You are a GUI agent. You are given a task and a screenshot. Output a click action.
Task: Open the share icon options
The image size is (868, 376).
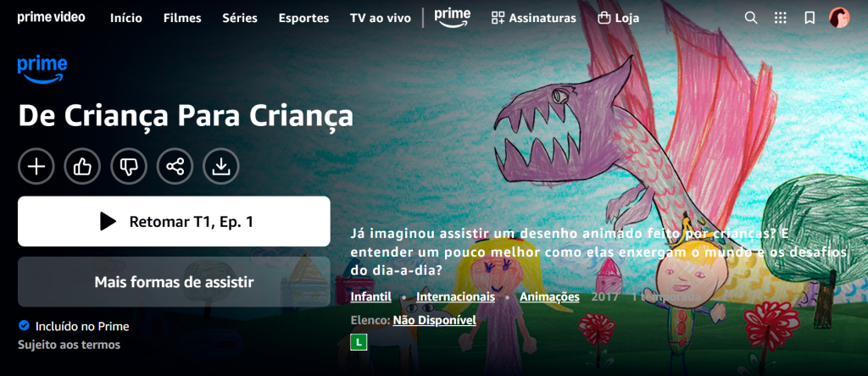point(175,166)
